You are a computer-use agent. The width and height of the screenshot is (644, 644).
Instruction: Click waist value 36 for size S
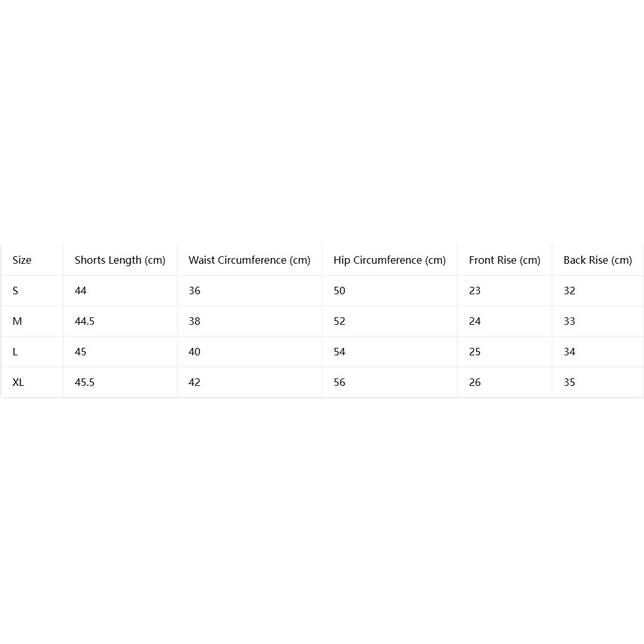click(195, 291)
